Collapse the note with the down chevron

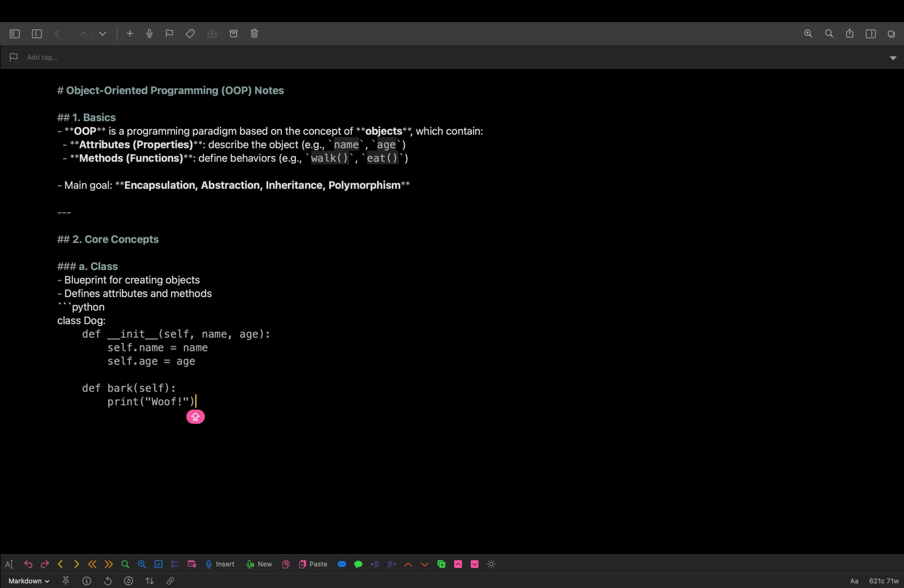pos(102,33)
